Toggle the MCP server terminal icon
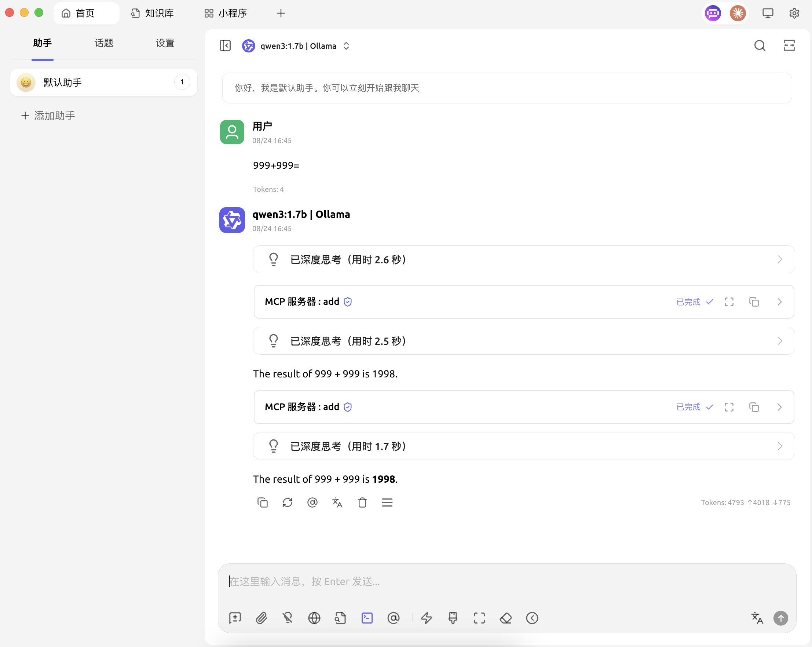812x647 pixels. 367,618
